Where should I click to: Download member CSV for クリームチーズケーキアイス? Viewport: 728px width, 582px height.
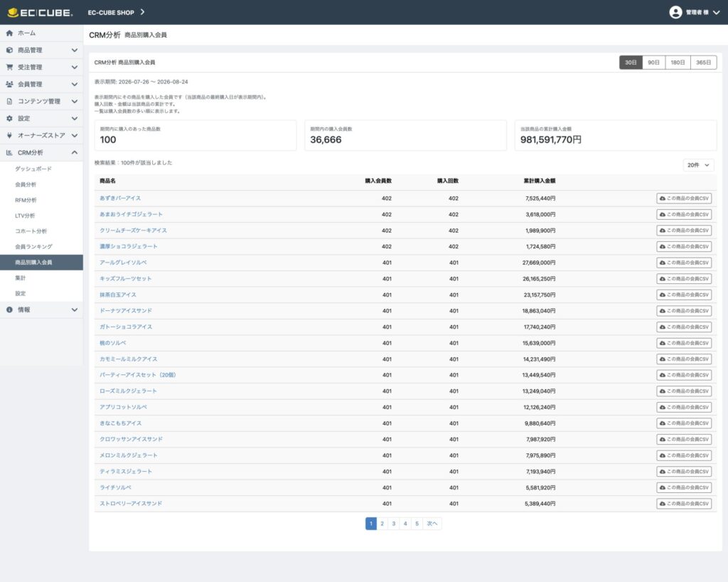(684, 231)
